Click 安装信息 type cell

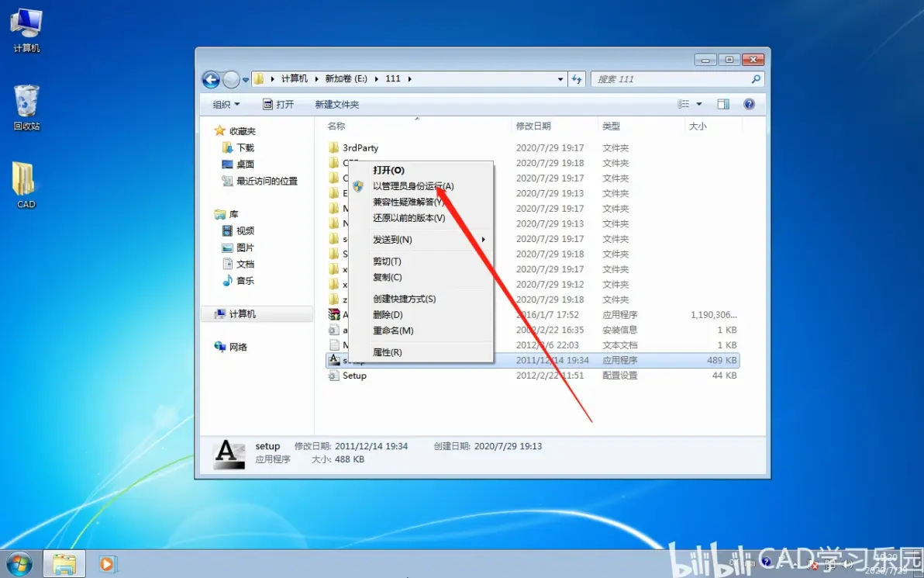tap(620, 331)
